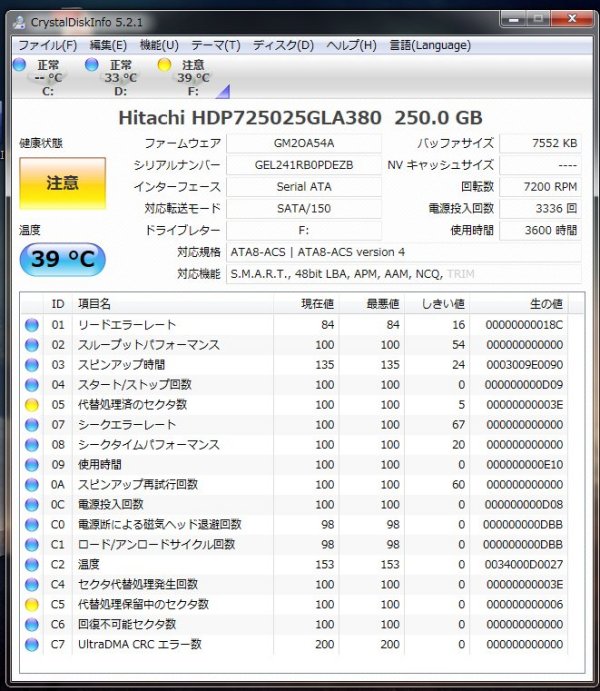Click the CrystalDiskInfo title bar icon
The height and width of the screenshot is (691, 600).
[19, 22]
